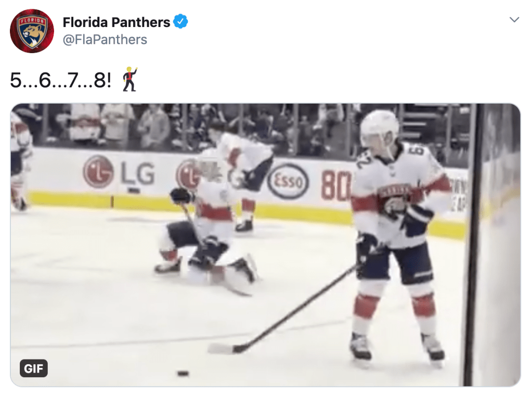Click the blue verified badge

point(180,22)
